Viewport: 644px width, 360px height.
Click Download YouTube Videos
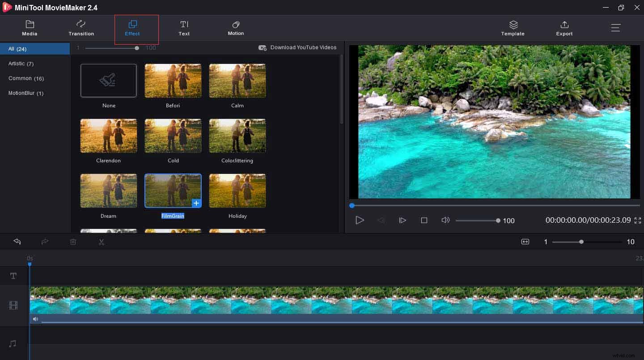coord(297,47)
